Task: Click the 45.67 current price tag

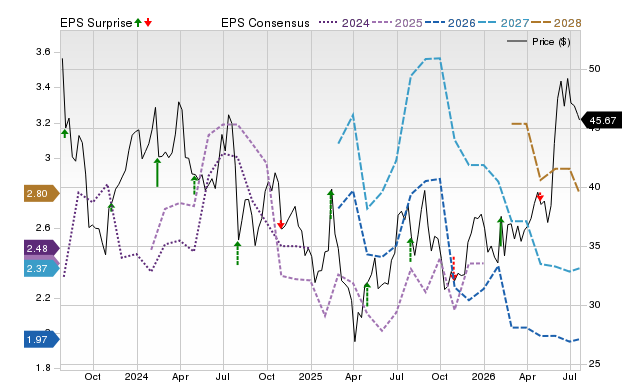Action: tap(601, 120)
